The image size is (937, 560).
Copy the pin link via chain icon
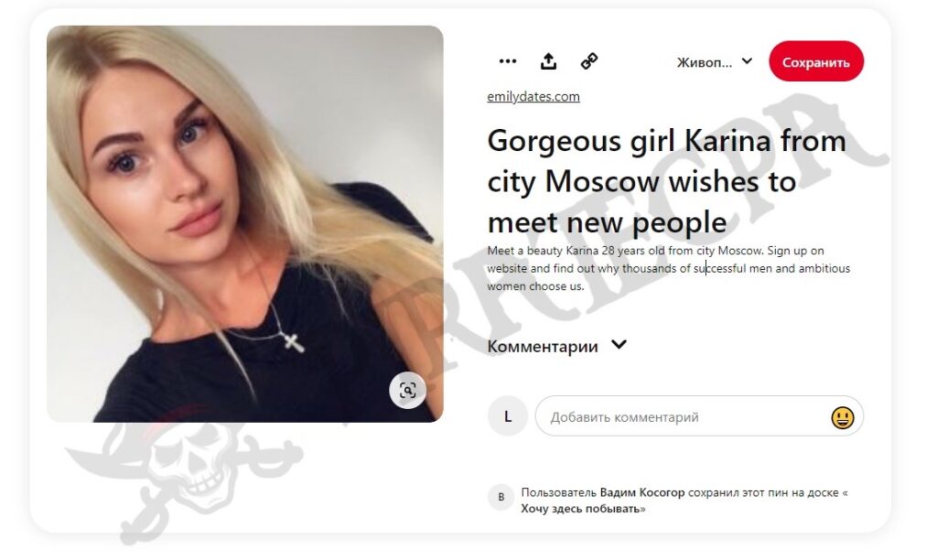[589, 61]
